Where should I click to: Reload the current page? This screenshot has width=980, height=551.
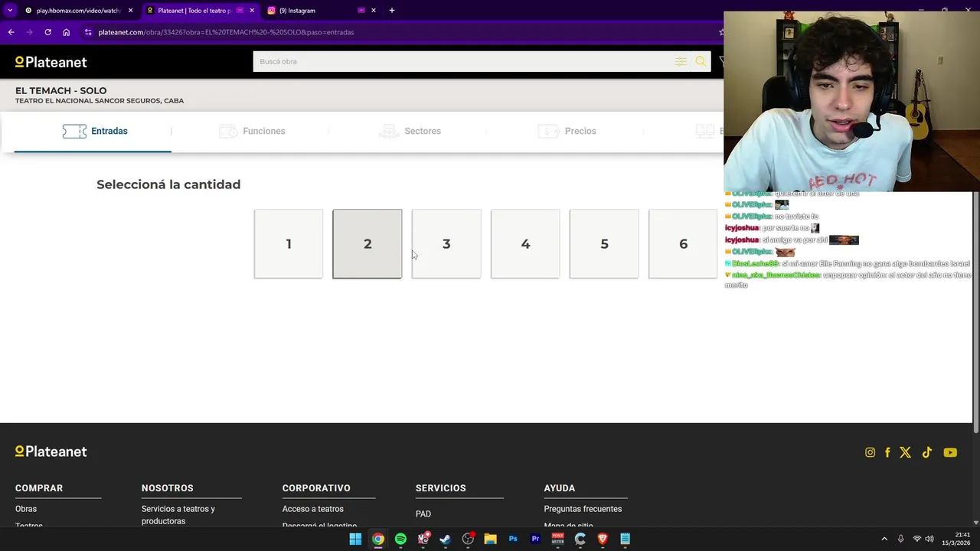click(47, 32)
